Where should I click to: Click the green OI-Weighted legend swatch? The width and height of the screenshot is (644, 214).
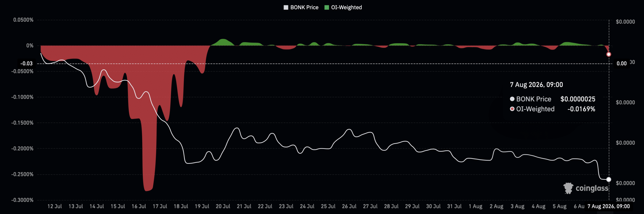coord(327,8)
